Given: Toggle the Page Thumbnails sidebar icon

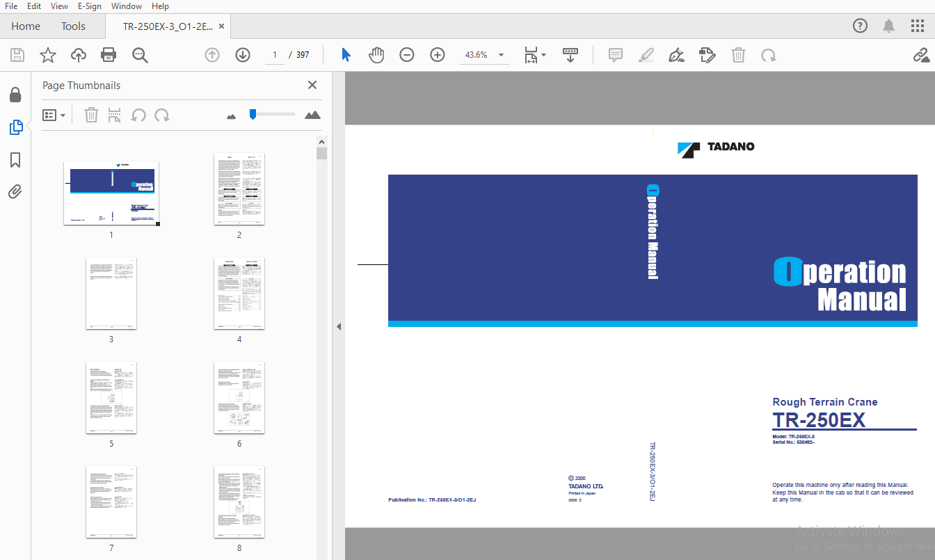Looking at the screenshot, I should point(15,127).
